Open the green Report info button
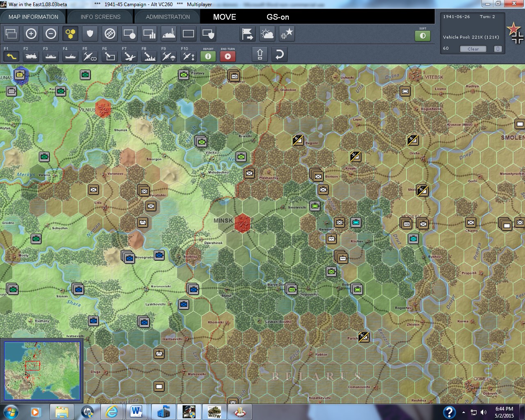 click(x=208, y=56)
